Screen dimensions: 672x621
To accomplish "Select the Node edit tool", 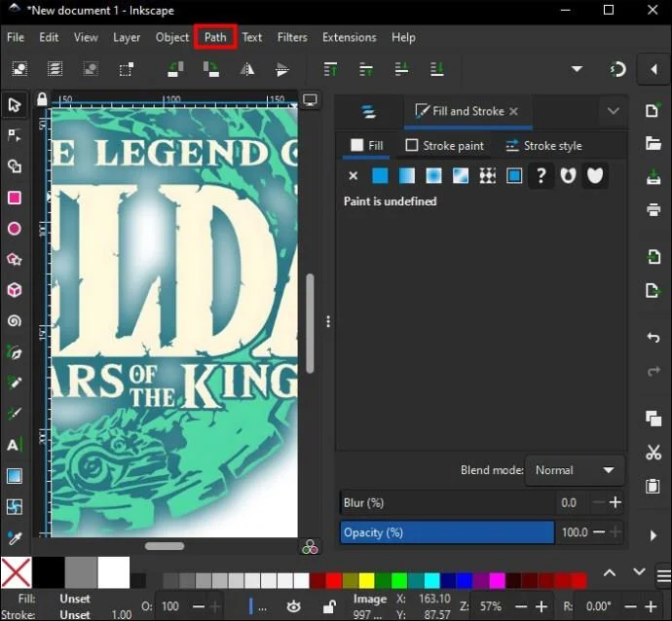I will pyautogui.click(x=15, y=135).
